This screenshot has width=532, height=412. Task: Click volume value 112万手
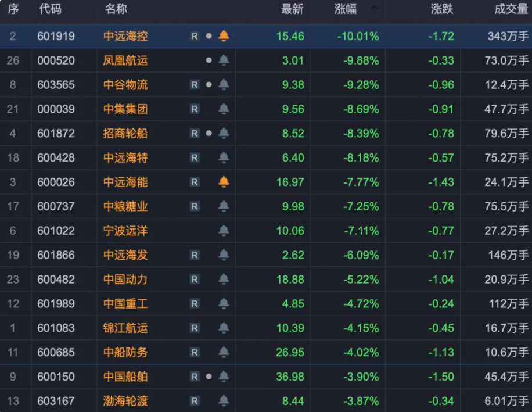coord(509,304)
